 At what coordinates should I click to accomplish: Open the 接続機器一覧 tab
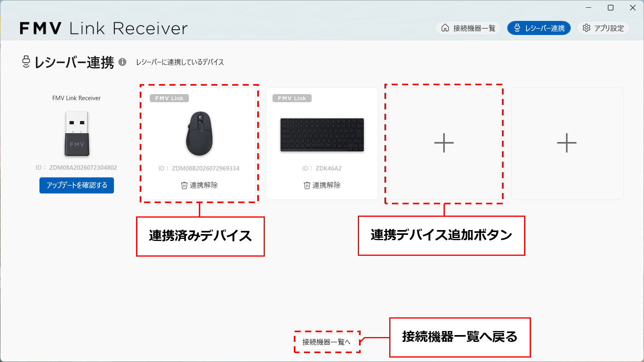pos(468,28)
